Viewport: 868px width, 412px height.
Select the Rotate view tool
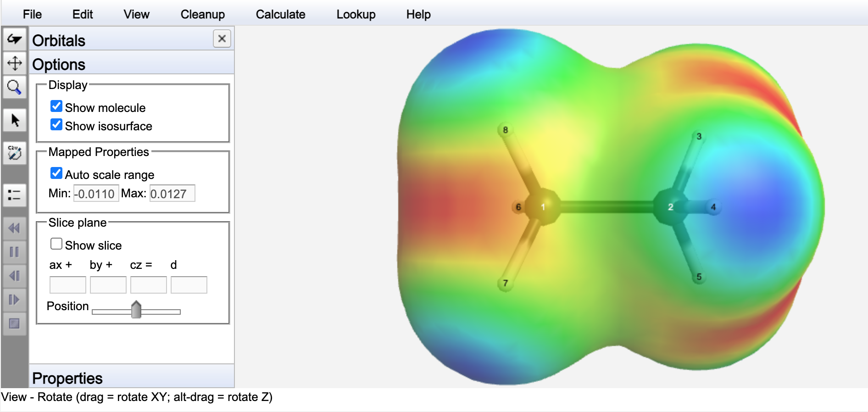(14, 39)
